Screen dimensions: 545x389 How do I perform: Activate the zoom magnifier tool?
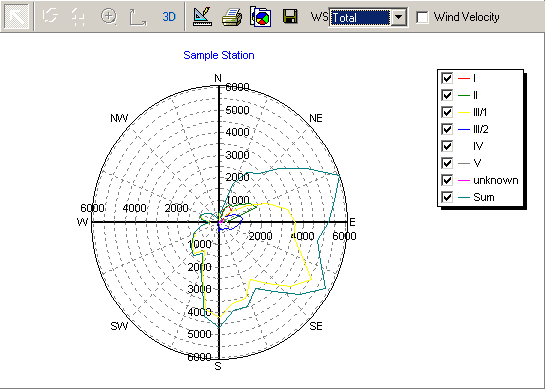(x=109, y=17)
